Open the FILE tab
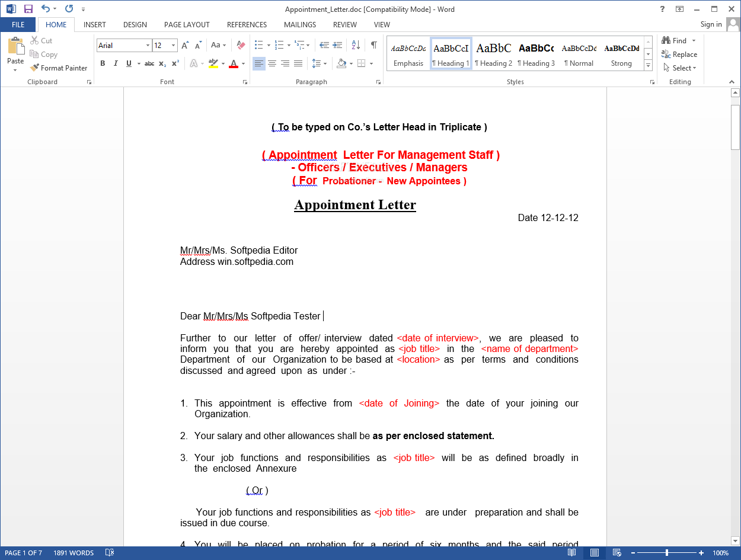The height and width of the screenshot is (560, 741). click(18, 25)
